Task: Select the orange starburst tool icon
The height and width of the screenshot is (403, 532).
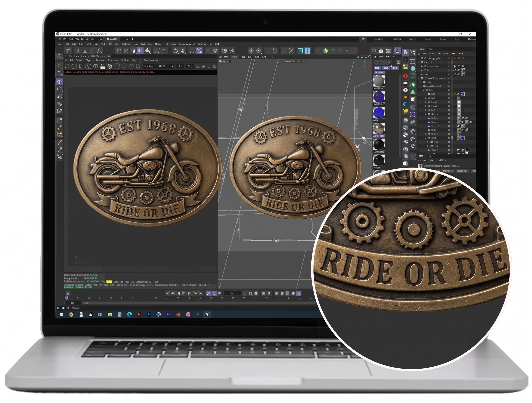Action: tap(405, 97)
